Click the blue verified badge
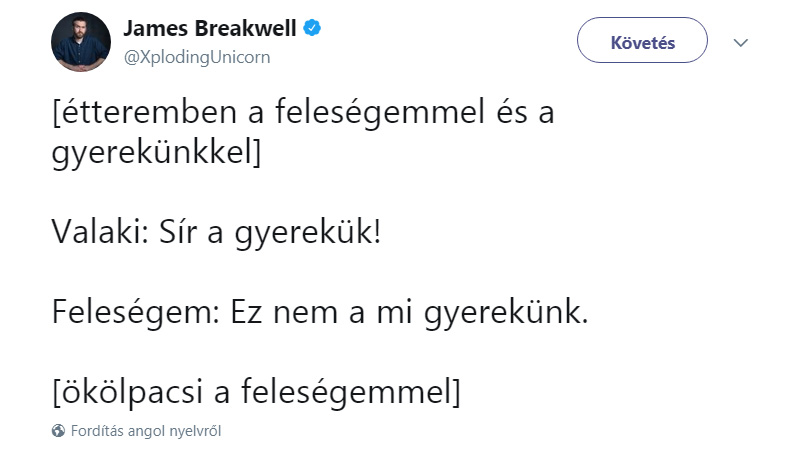 pos(312,28)
